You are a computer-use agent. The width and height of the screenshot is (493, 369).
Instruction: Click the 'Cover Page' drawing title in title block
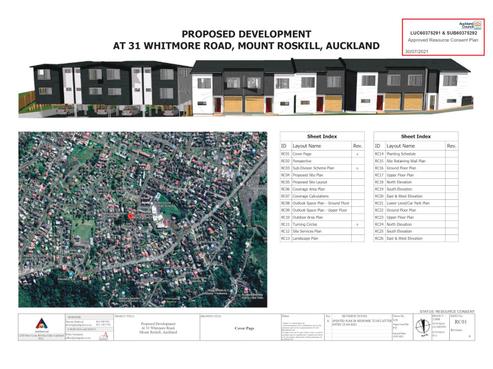click(x=244, y=328)
